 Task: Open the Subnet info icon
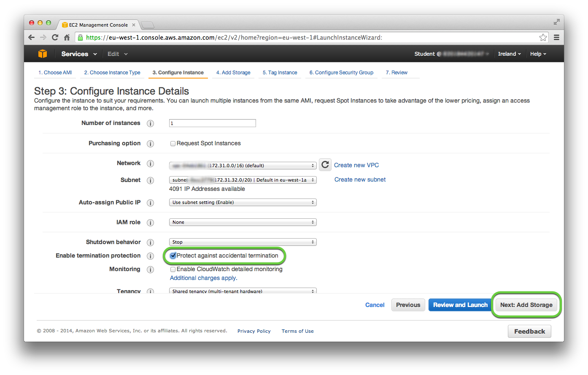click(x=150, y=180)
